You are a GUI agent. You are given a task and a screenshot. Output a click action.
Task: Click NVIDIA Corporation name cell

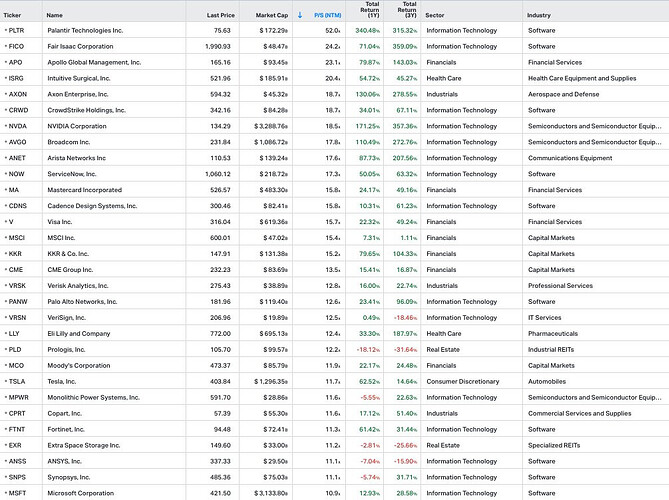pyautogui.click(x=77, y=126)
